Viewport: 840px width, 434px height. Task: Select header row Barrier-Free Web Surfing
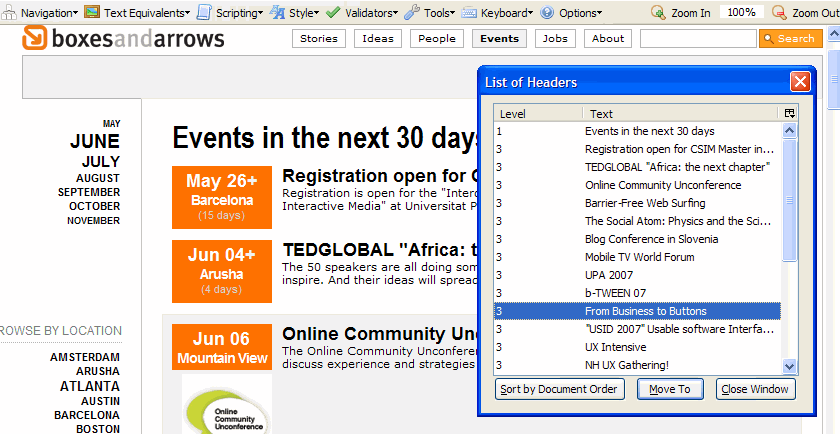pos(637,203)
